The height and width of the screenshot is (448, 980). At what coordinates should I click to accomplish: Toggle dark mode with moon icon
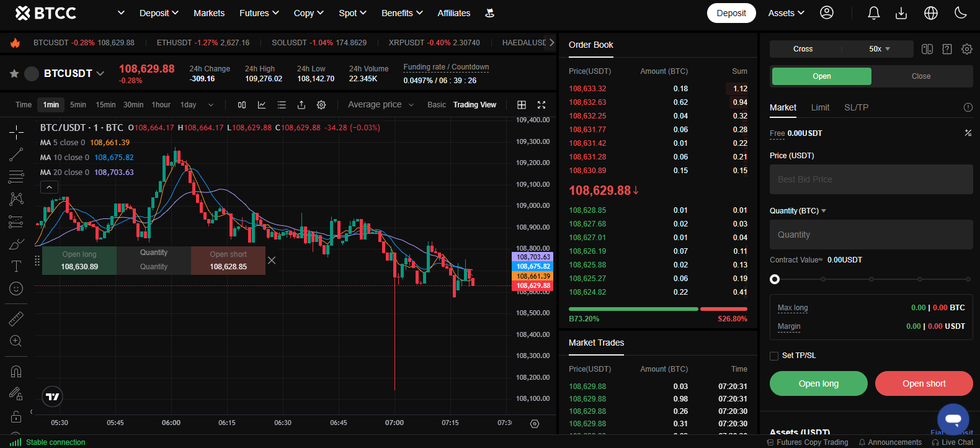(961, 12)
